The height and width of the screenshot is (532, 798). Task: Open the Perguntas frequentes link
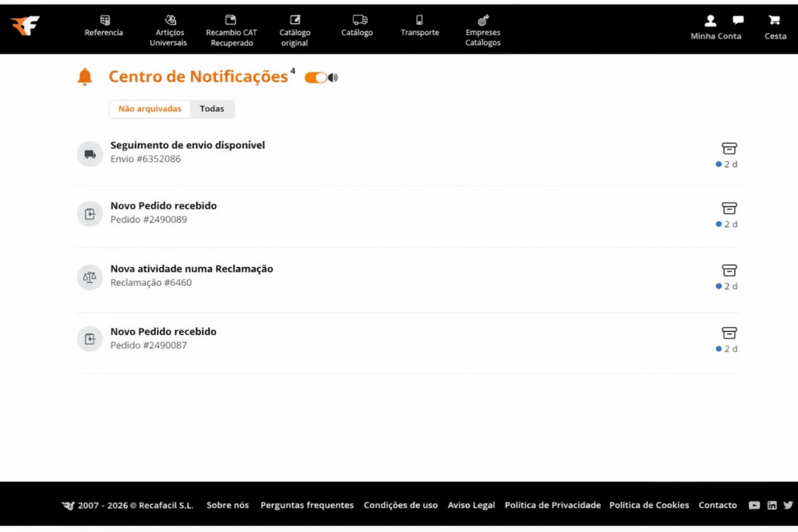pos(307,506)
